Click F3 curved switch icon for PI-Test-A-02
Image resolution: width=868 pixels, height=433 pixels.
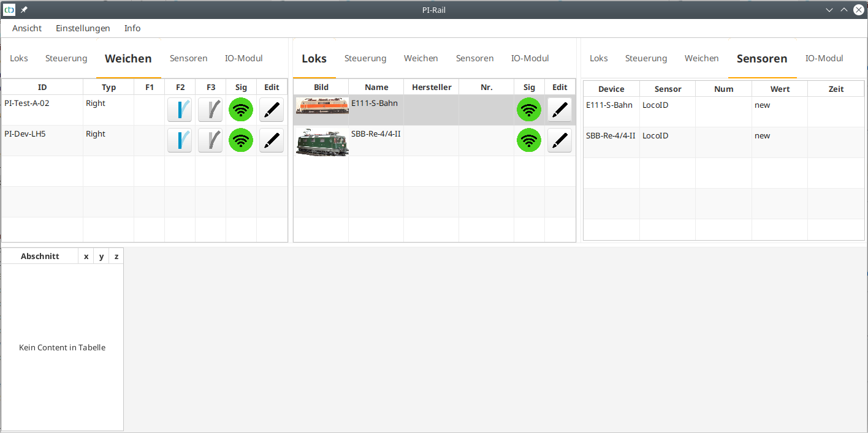point(210,110)
